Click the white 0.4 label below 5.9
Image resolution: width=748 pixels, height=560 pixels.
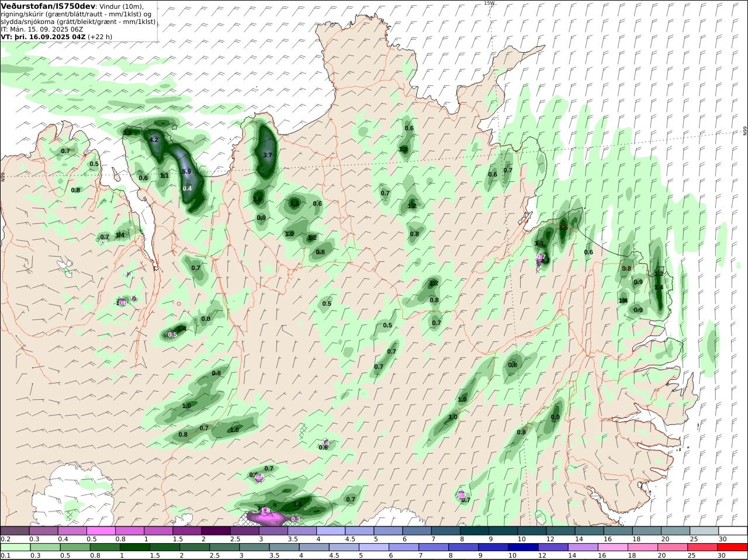tap(187, 188)
